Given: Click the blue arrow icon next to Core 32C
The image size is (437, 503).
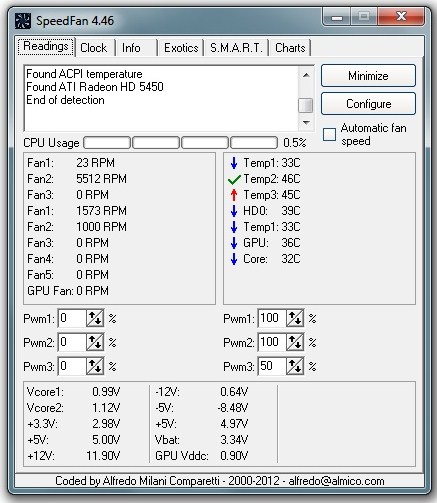Looking at the screenshot, I should [x=234, y=259].
